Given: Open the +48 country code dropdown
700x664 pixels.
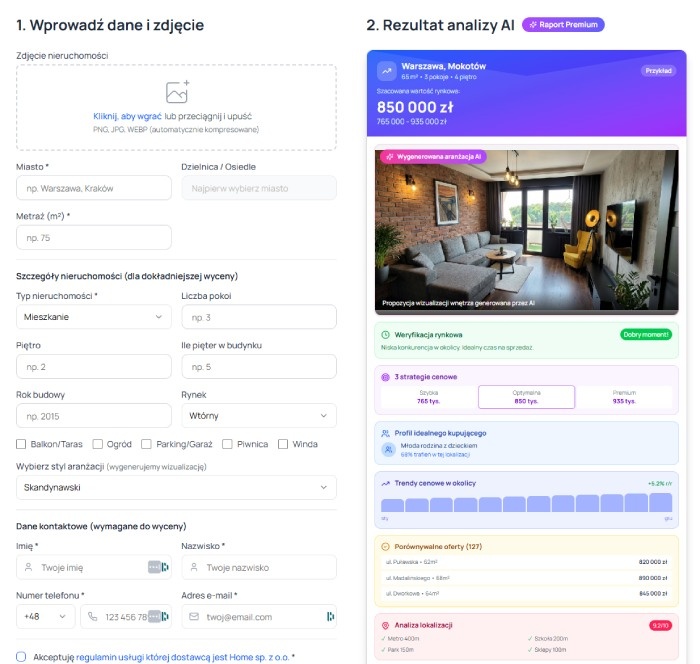Looking at the screenshot, I should (46, 616).
